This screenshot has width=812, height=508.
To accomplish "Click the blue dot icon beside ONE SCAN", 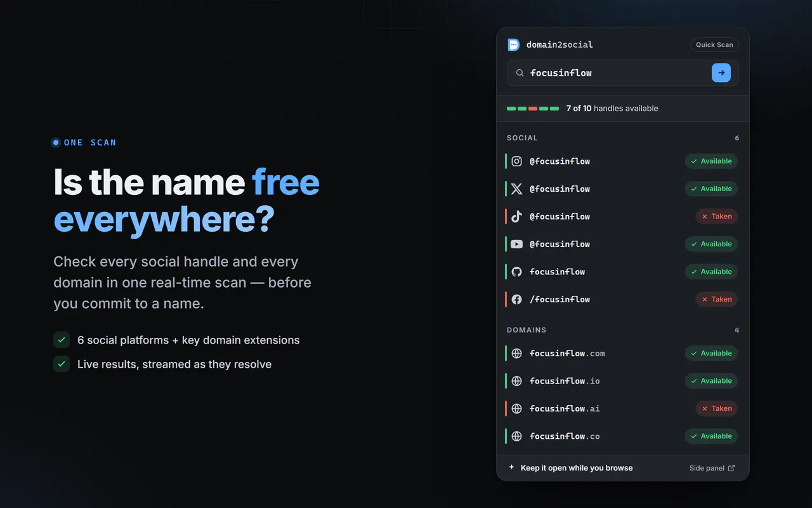I will (56, 143).
